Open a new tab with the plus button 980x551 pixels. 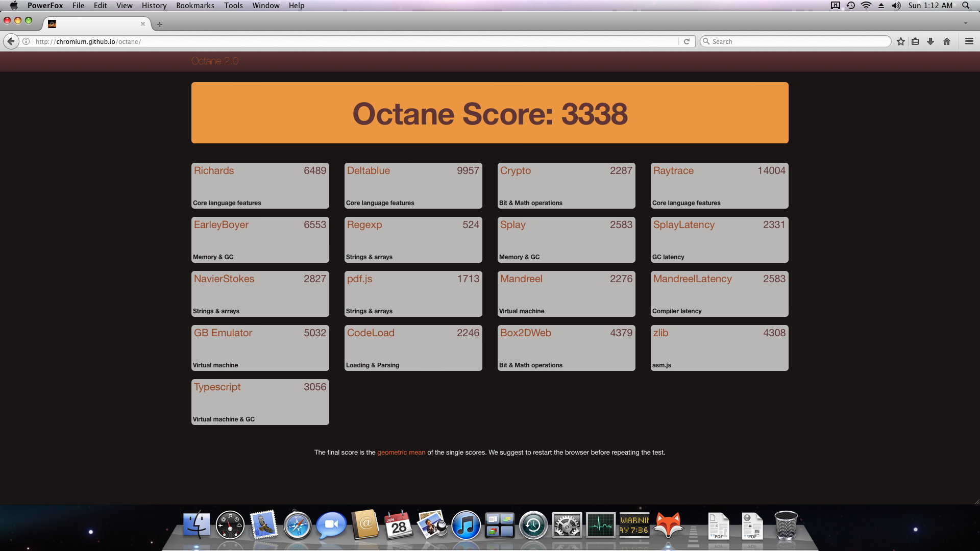pyautogui.click(x=160, y=24)
